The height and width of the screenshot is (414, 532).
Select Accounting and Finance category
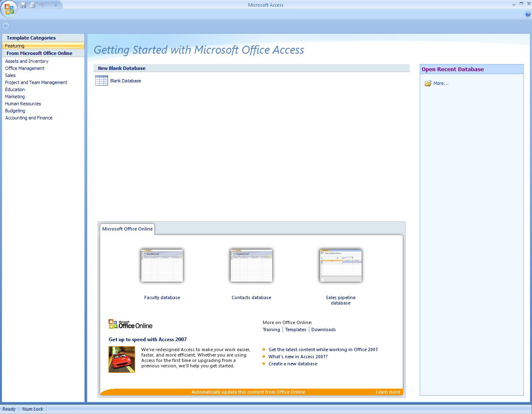coord(29,118)
